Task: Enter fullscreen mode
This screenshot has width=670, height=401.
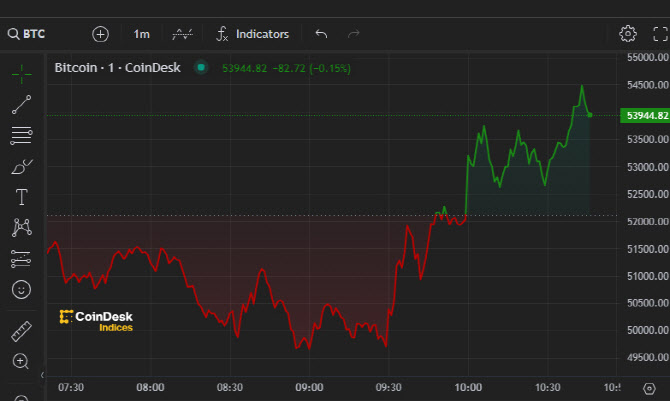Action: tap(660, 34)
